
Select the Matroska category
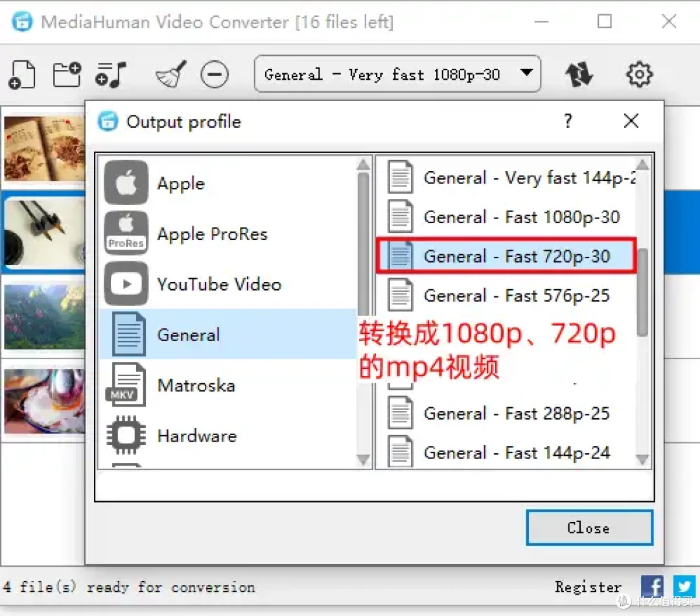[227, 385]
